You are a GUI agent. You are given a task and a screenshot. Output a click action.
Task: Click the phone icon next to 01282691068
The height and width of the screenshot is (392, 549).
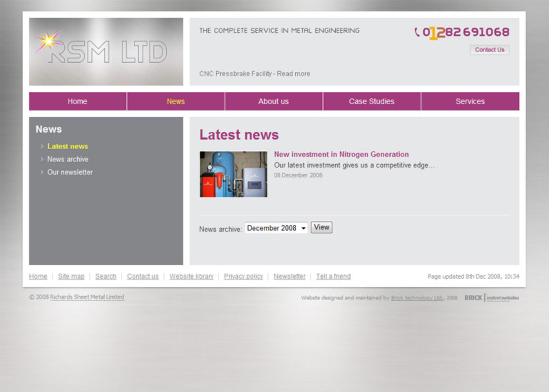pos(416,33)
